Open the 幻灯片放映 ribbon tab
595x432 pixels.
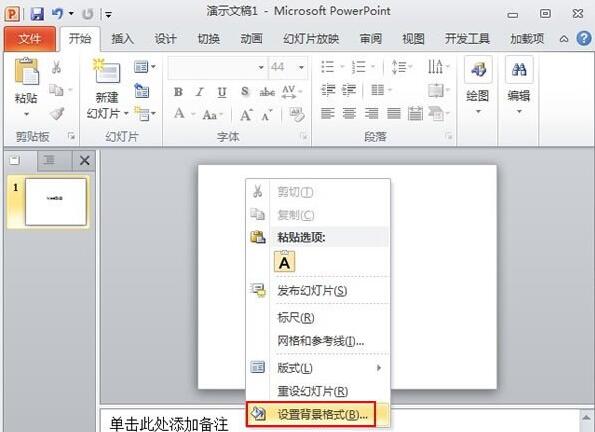[x=311, y=39]
